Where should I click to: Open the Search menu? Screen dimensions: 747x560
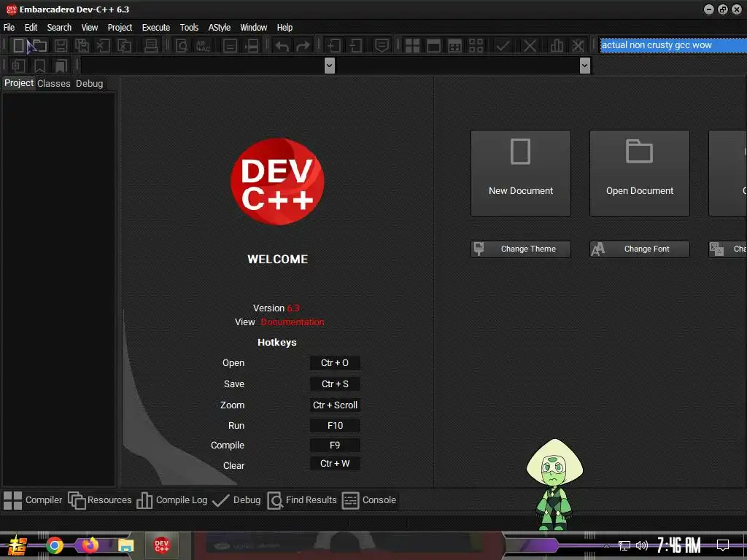click(59, 28)
